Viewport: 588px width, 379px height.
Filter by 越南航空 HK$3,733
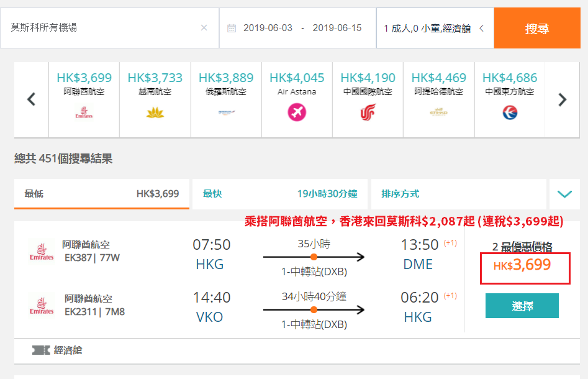point(155,99)
